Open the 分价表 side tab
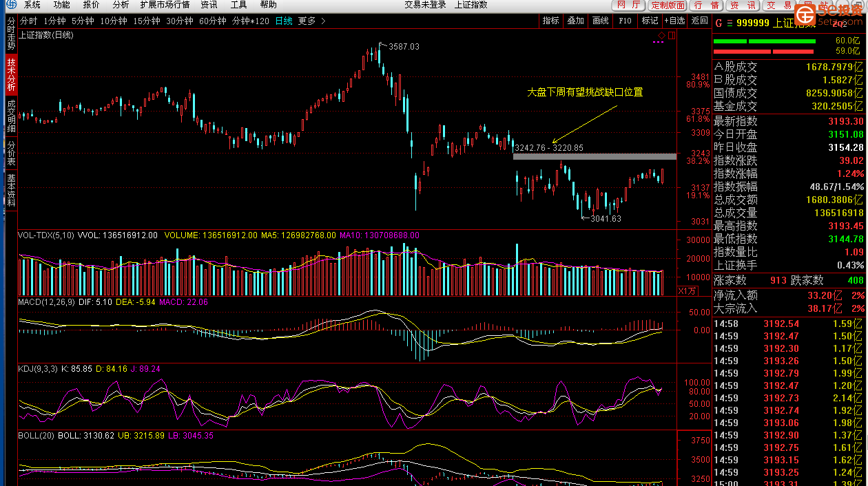Image resolution: width=868 pixels, height=486 pixels. pos(11,153)
